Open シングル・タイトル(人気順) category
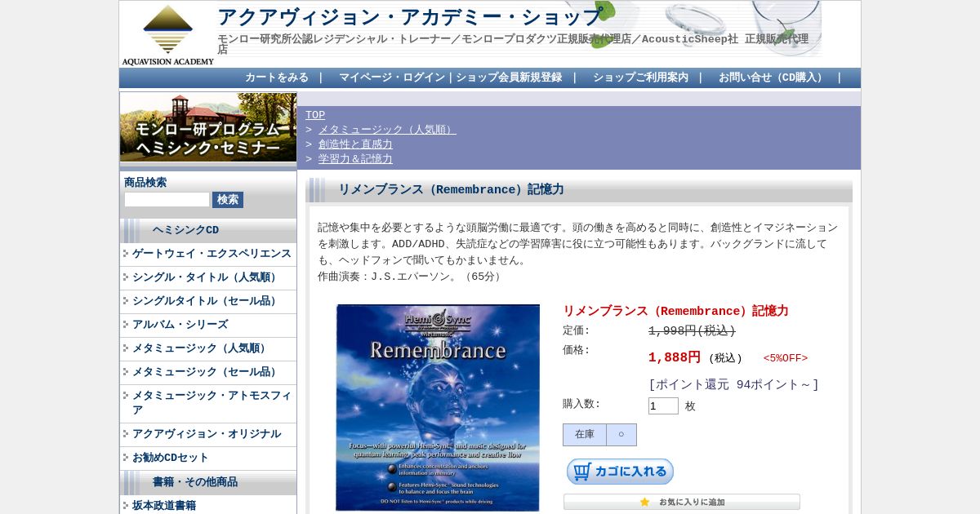The width and height of the screenshot is (980, 514). (207, 277)
